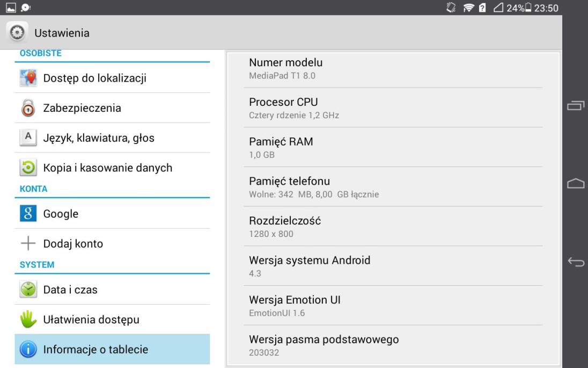The width and height of the screenshot is (588, 368).
Task: Open Ułatwienia dostępu settings
Action: (112, 320)
